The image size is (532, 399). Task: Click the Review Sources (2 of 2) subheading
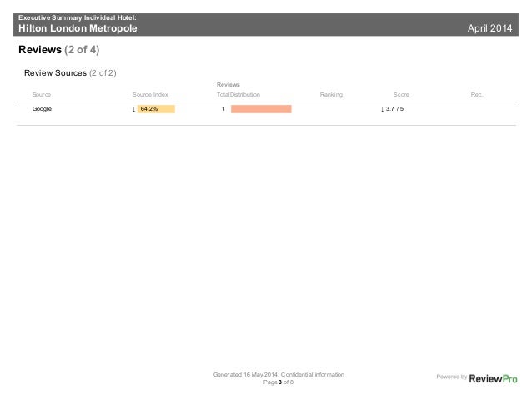click(x=70, y=72)
